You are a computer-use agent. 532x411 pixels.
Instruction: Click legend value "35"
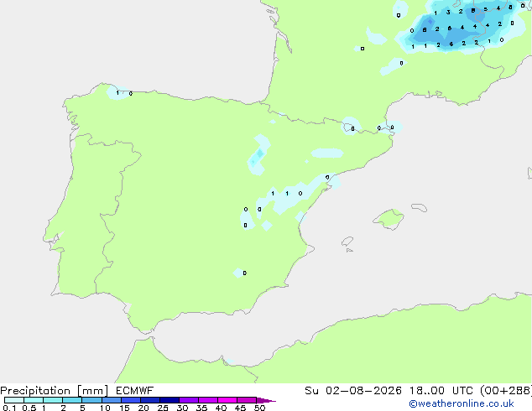[x=201, y=408]
